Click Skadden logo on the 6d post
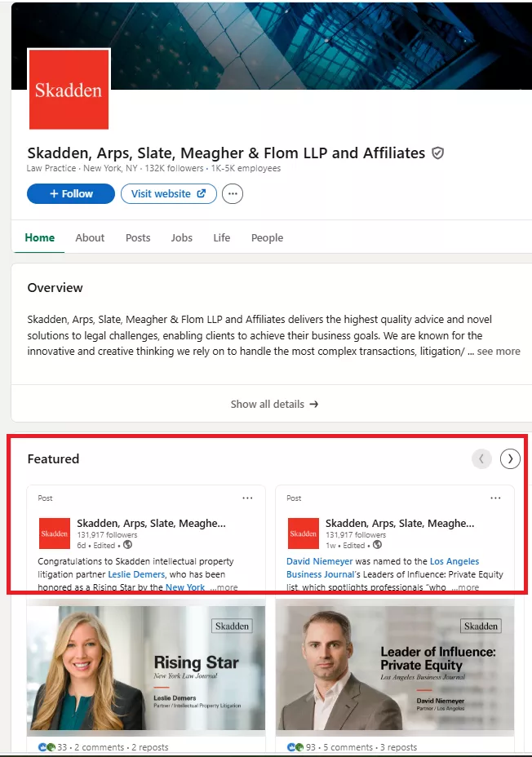The width and height of the screenshot is (532, 757). pyautogui.click(x=55, y=533)
